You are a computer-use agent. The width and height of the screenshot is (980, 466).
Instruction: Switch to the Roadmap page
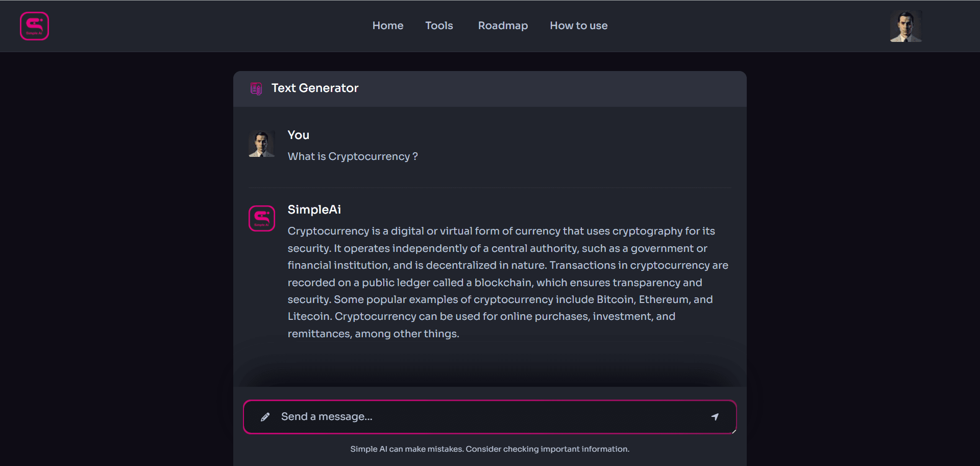click(x=503, y=26)
